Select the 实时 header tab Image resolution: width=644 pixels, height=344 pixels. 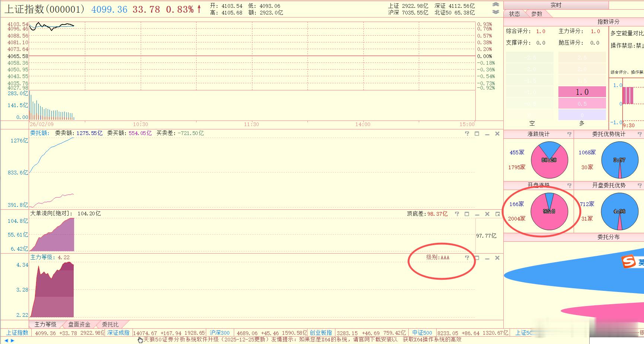pyautogui.click(x=556, y=5)
